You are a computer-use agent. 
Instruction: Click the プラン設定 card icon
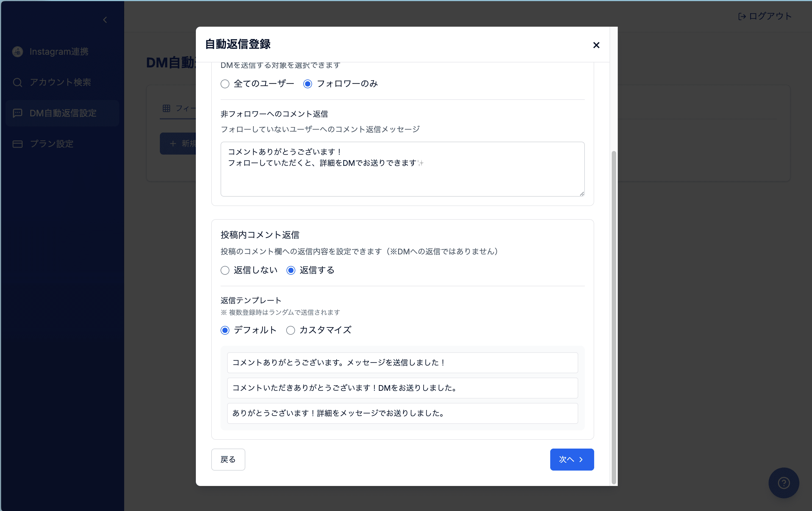point(18,144)
